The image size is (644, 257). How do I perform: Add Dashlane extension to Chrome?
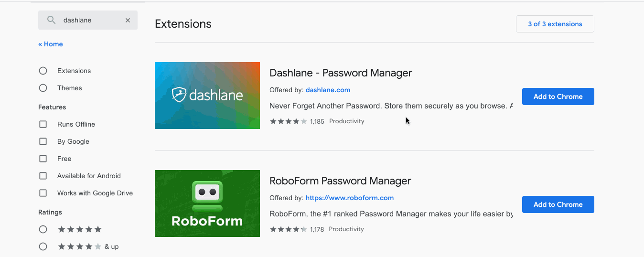[x=558, y=96]
